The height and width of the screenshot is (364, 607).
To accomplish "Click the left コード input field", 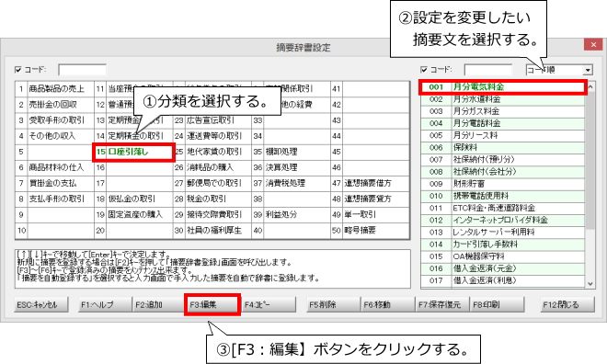I will coord(82,70).
